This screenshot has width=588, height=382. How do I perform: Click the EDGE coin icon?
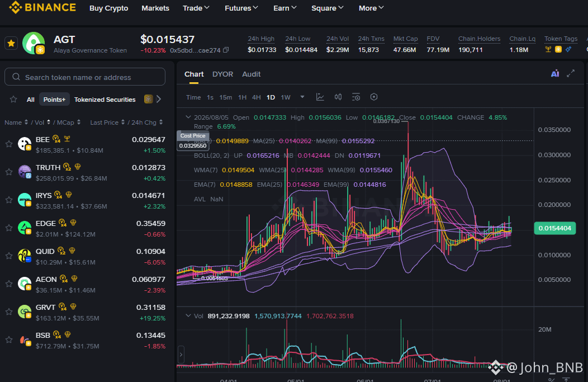[25, 228]
